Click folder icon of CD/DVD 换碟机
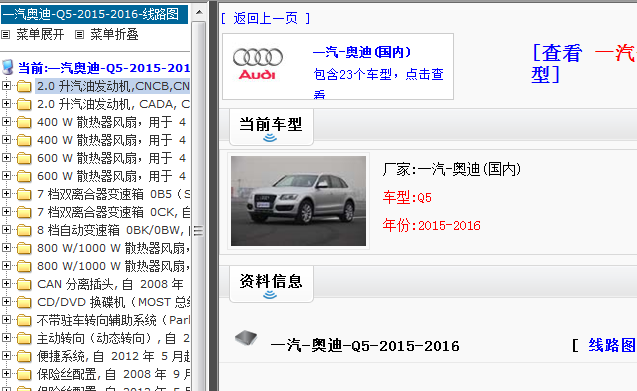 point(24,302)
